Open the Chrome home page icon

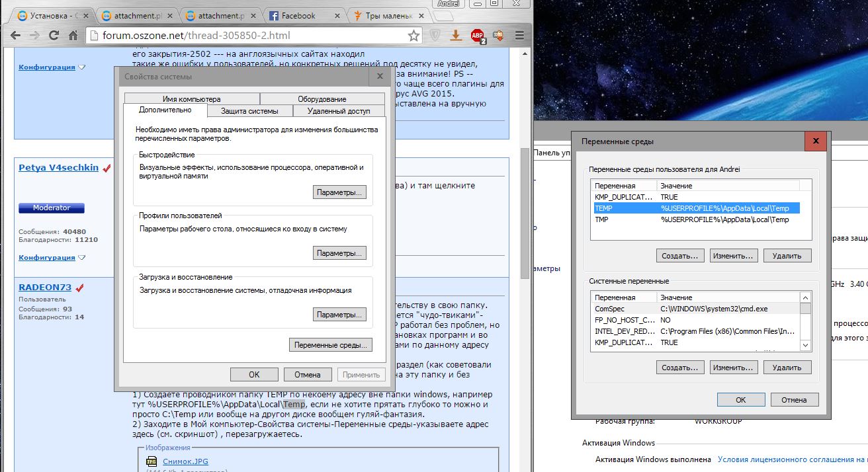click(73, 35)
